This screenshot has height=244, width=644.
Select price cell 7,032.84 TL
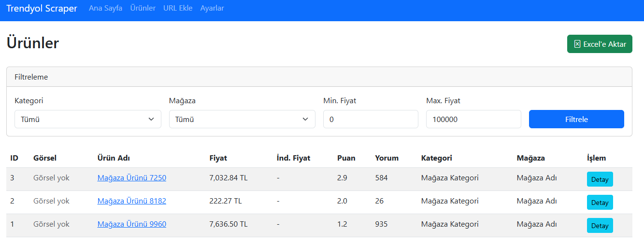(229, 178)
